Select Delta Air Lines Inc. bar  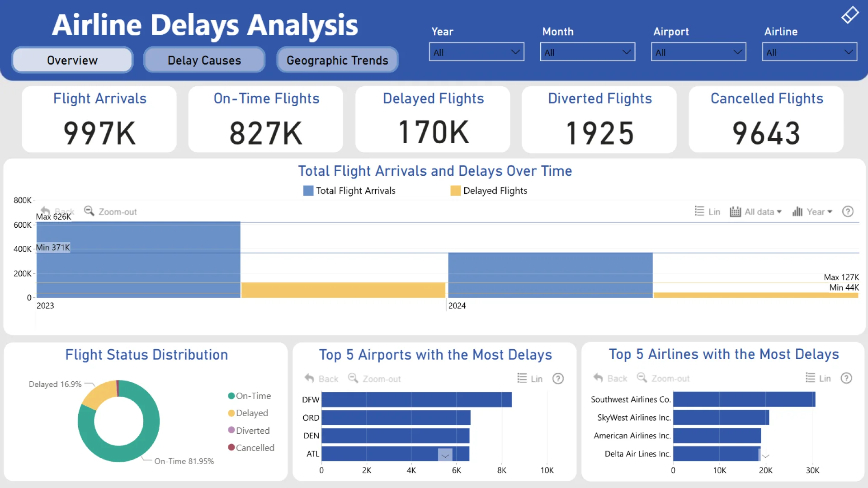[717, 454]
